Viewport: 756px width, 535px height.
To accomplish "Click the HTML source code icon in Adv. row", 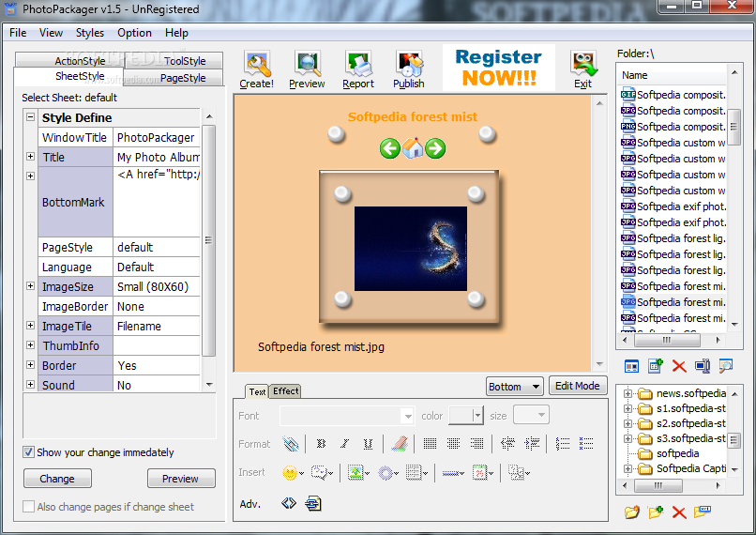I will [289, 503].
